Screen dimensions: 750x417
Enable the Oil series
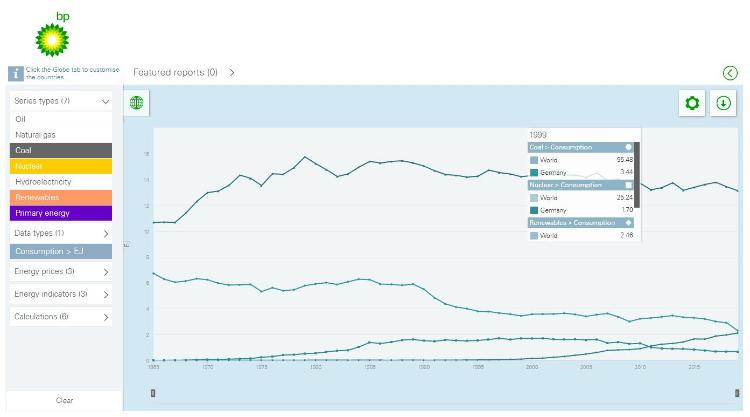click(x=60, y=119)
